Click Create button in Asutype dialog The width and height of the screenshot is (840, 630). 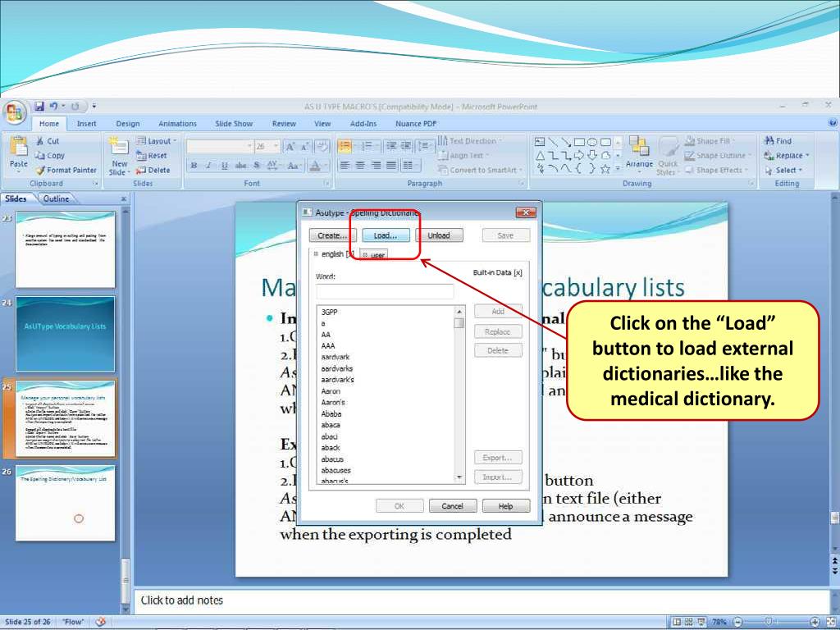[333, 235]
